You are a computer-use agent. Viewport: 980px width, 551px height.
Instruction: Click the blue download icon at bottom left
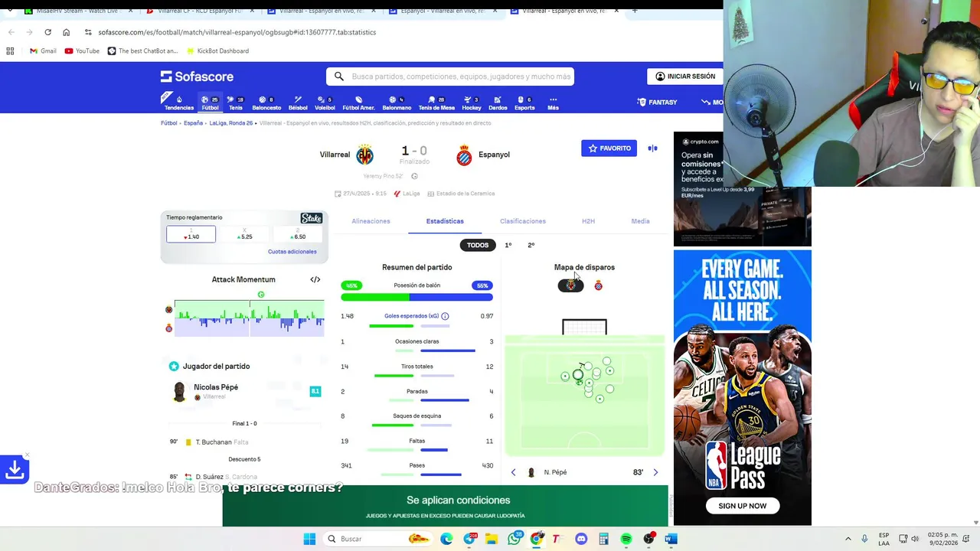[15, 470]
